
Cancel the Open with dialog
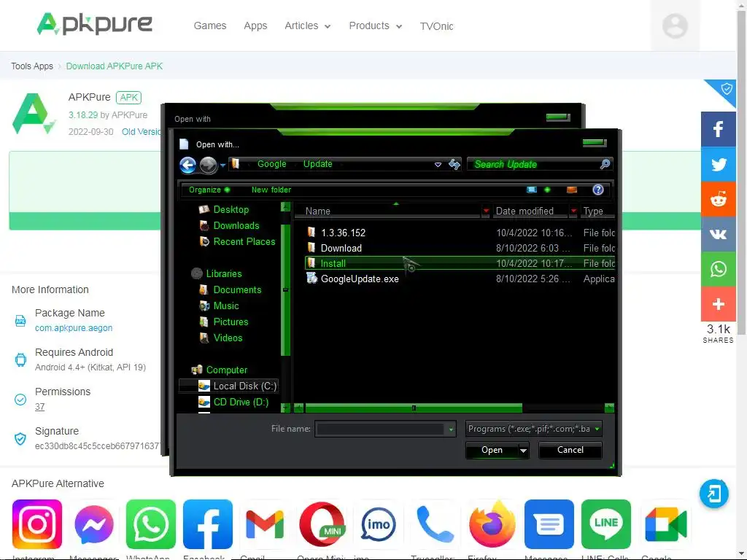pos(570,450)
